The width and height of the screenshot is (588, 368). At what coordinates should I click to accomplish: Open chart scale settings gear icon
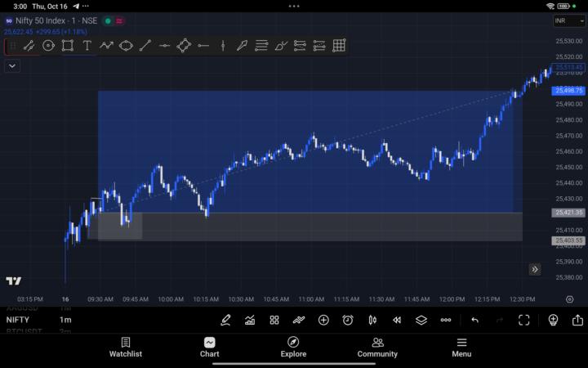coord(570,299)
